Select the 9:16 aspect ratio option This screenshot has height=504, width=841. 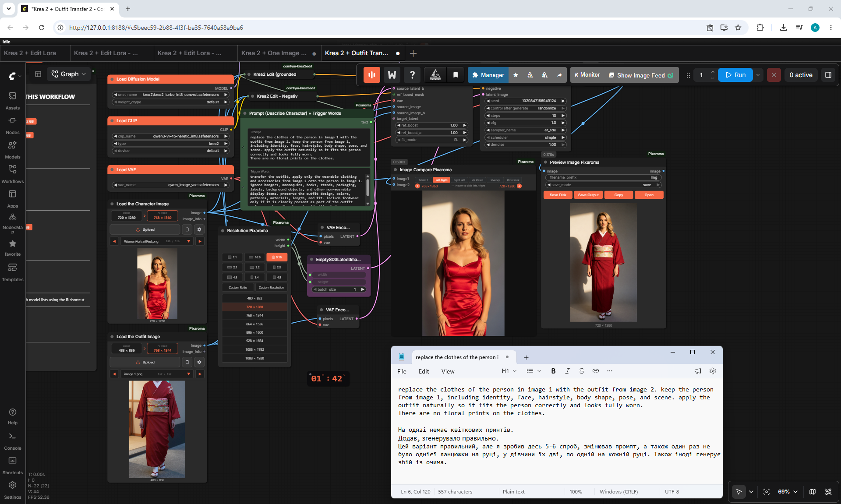(277, 257)
